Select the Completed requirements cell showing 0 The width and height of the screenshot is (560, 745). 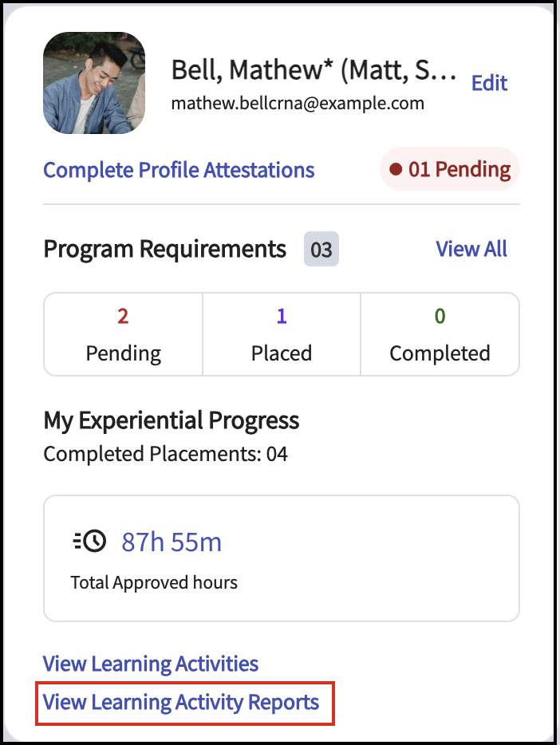coord(440,334)
